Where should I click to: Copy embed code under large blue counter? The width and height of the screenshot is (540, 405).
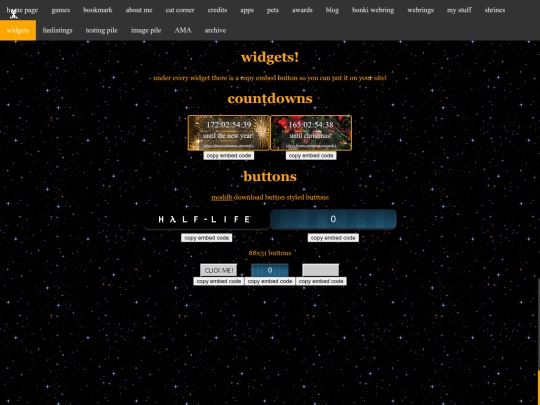[333, 238]
